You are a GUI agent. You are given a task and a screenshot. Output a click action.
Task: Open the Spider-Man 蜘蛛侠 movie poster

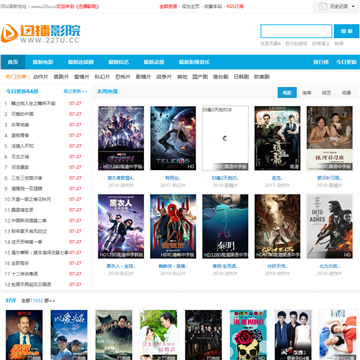click(173, 226)
